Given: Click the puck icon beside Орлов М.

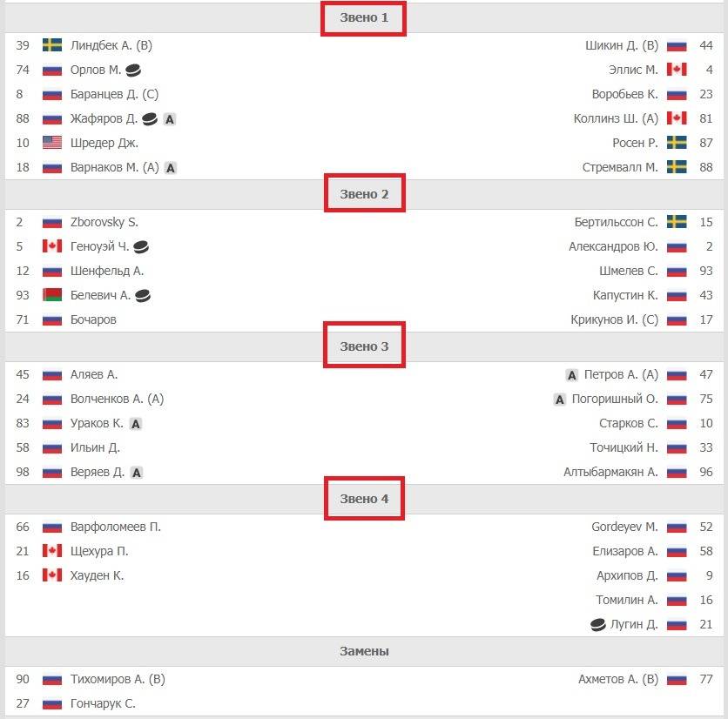Looking at the screenshot, I should (133, 70).
